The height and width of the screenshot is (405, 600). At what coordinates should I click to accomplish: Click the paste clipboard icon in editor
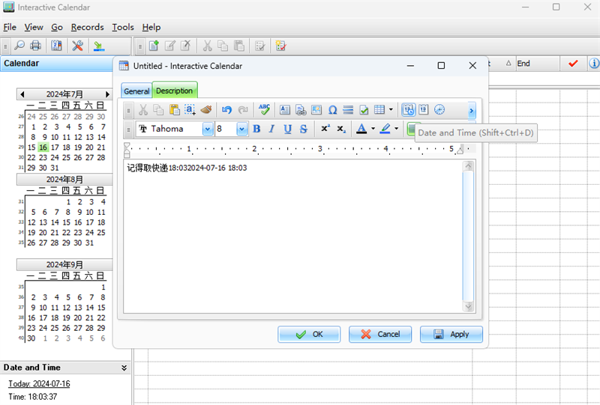[x=174, y=109]
